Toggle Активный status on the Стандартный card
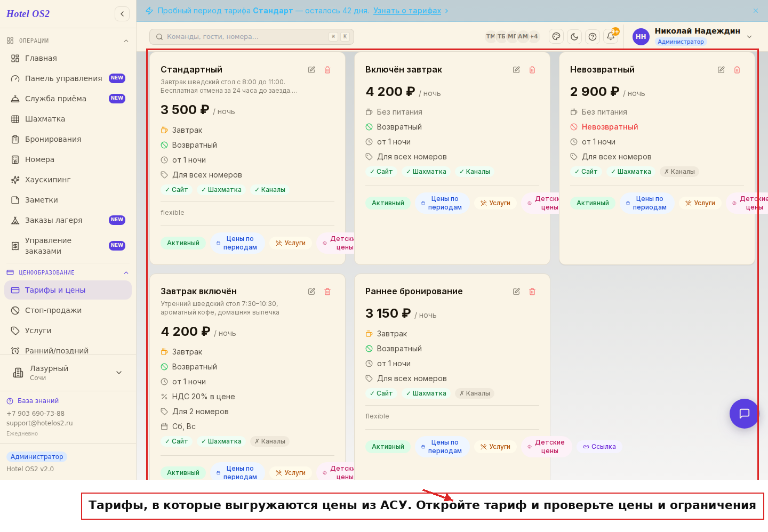 point(183,243)
